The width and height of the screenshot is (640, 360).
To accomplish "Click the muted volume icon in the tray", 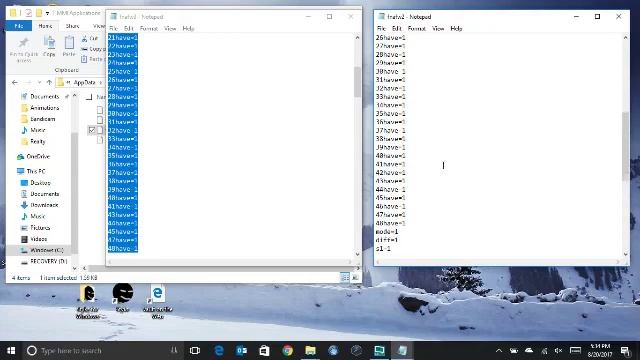I will tap(558, 351).
